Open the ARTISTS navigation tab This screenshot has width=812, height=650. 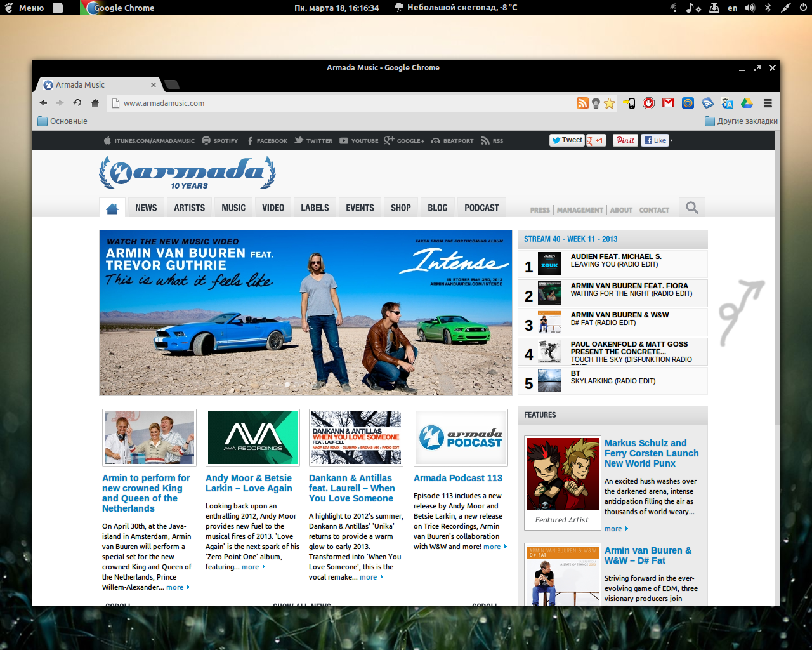(x=190, y=208)
